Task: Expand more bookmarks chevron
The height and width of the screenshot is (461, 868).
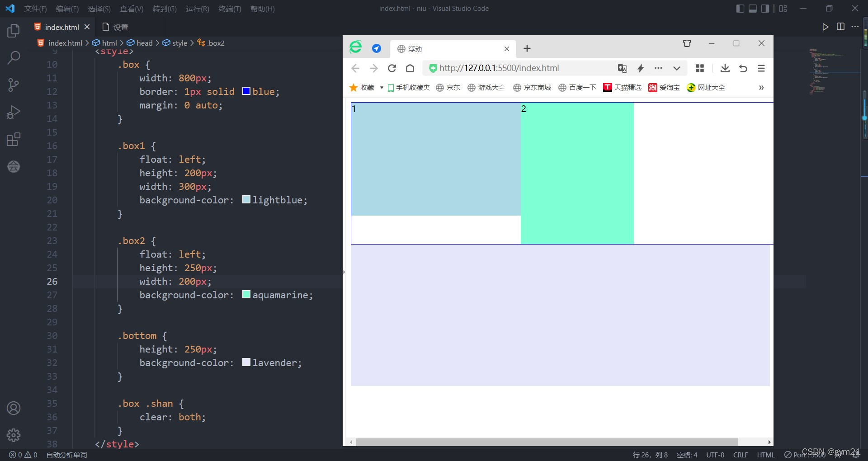Action: coord(761,88)
